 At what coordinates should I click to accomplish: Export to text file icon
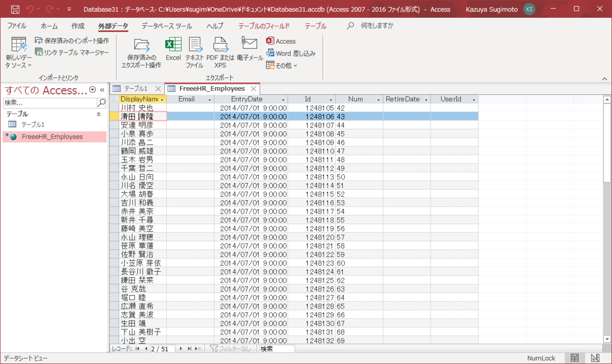pos(195,52)
